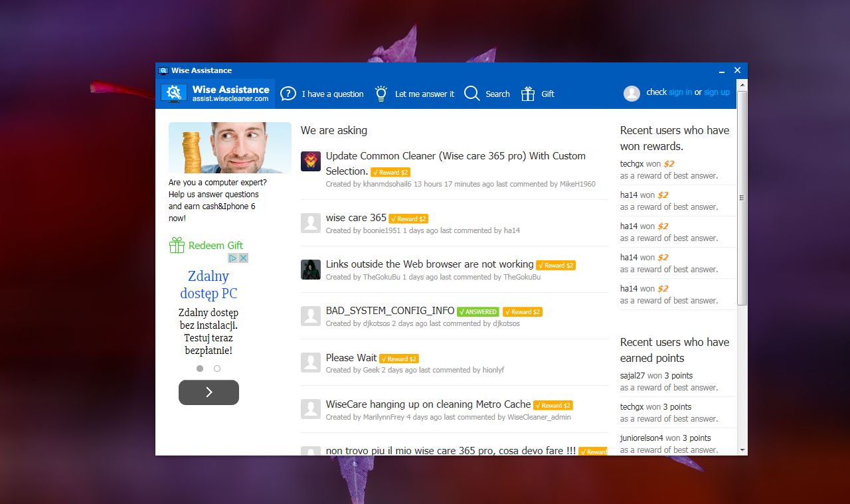Close the Wise Assistance window
The width and height of the screenshot is (850, 504).
[x=737, y=70]
